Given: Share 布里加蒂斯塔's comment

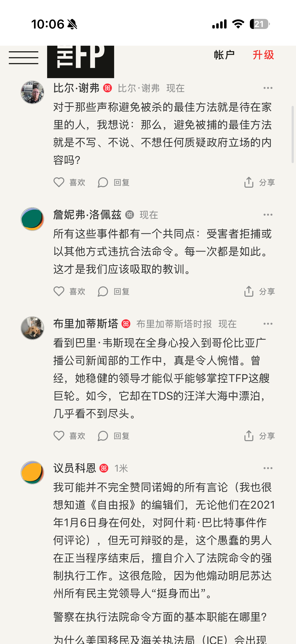Looking at the screenshot, I should pyautogui.click(x=259, y=436).
